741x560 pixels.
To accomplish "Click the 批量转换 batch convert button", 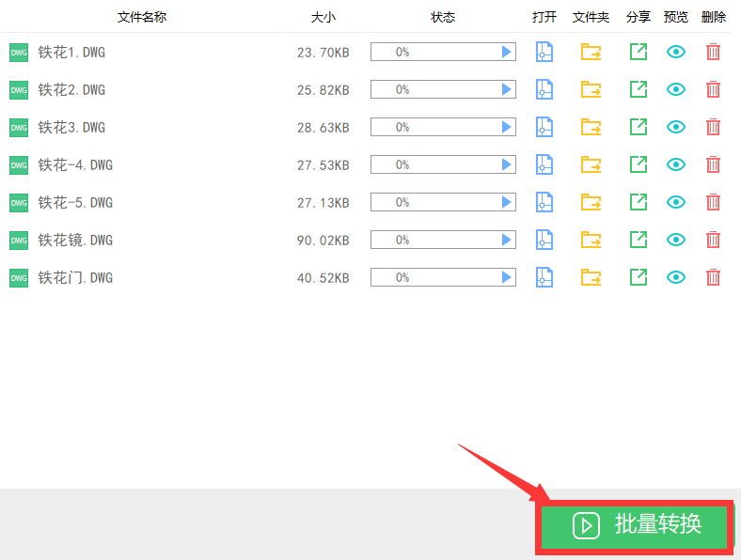I will [x=634, y=527].
